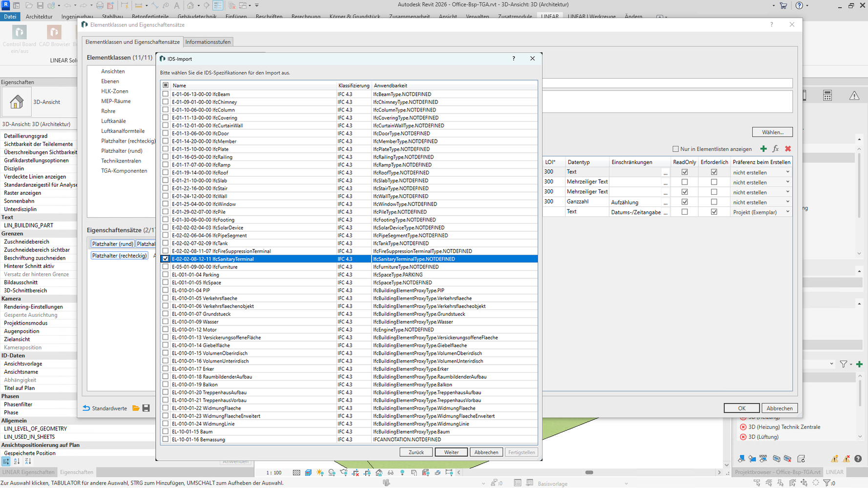Open the Architektur ribbon tab
The height and width of the screenshot is (488, 868).
point(39,17)
